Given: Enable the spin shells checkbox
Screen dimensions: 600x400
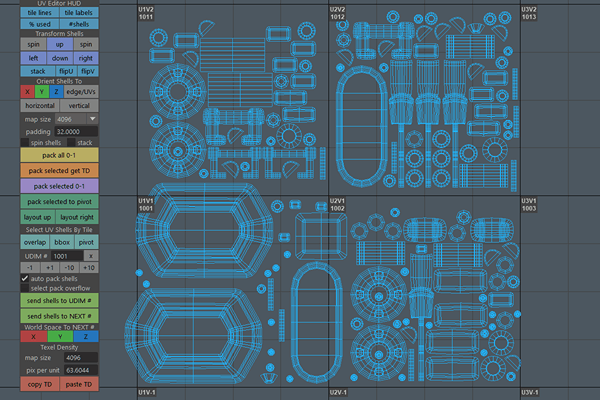Looking at the screenshot, I should point(26,143).
